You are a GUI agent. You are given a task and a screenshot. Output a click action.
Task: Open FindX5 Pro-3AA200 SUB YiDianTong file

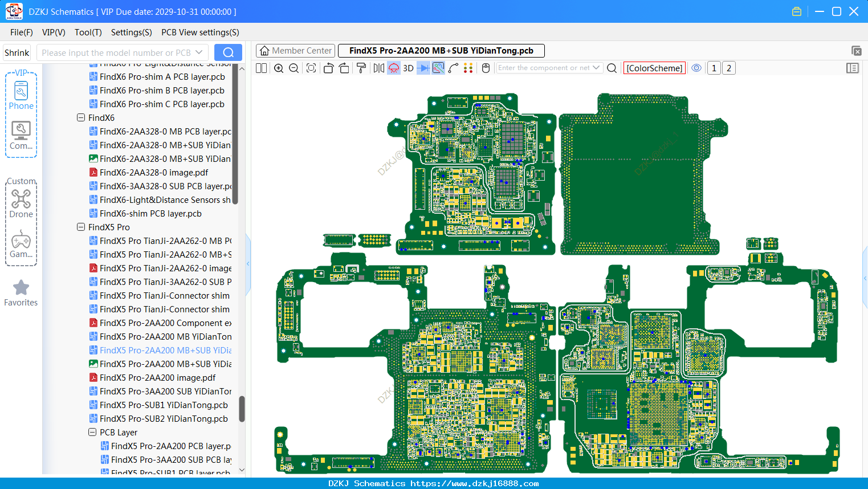(160, 391)
